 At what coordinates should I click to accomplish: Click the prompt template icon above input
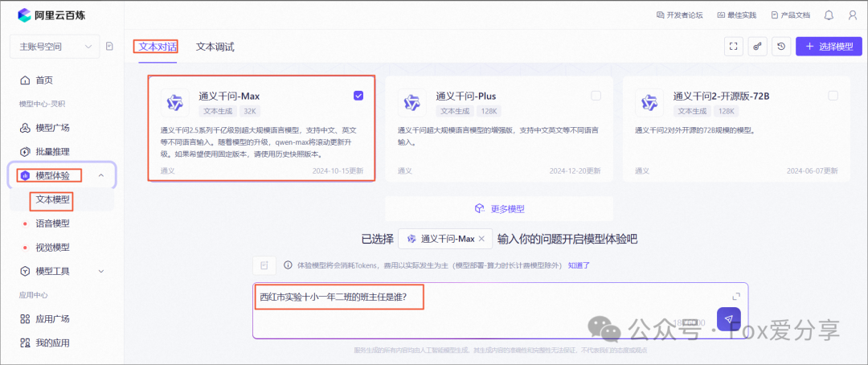point(264,265)
